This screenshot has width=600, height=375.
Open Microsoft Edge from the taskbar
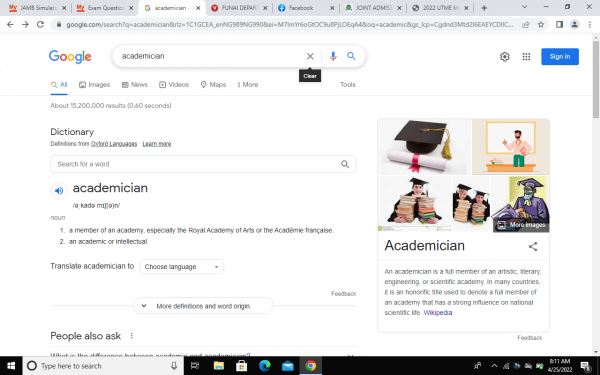[x=264, y=366]
